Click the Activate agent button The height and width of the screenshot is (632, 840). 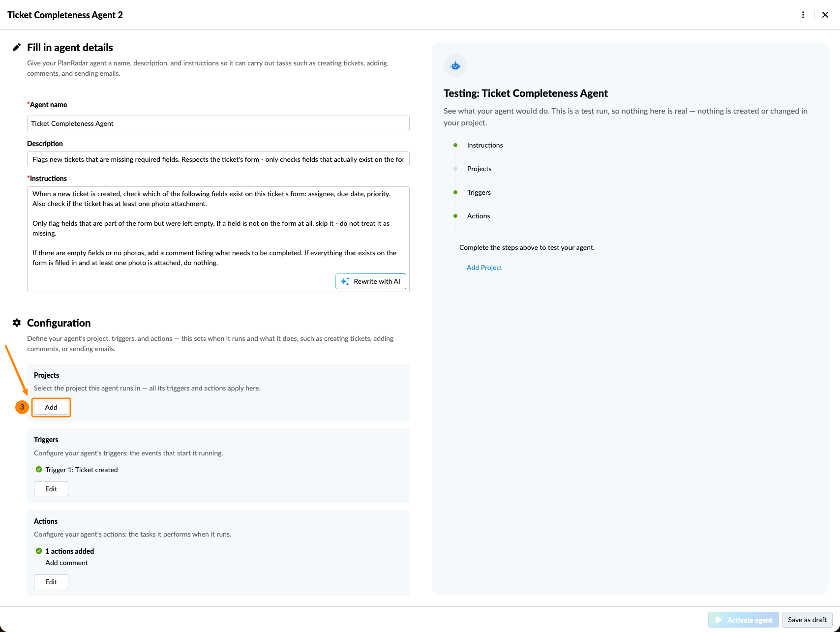[744, 620]
